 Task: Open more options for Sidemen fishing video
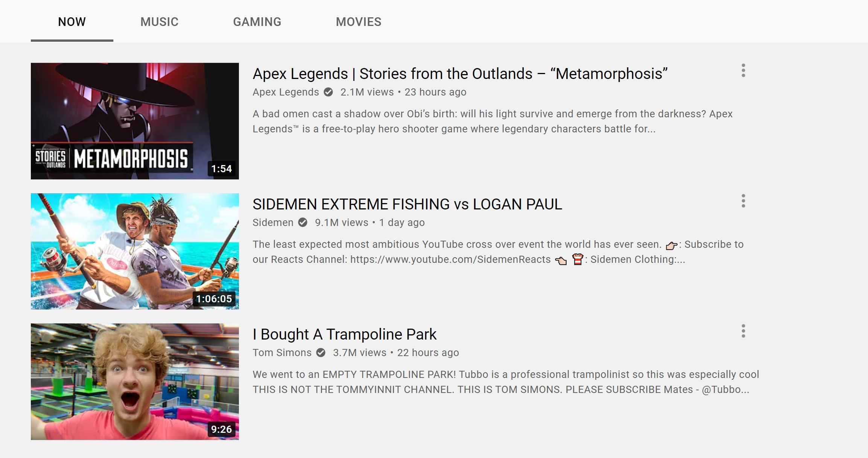(x=743, y=201)
